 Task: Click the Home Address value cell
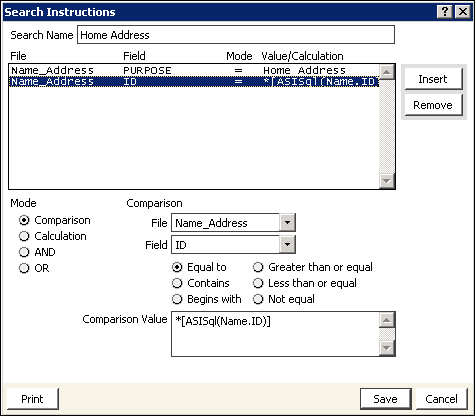[x=304, y=70]
